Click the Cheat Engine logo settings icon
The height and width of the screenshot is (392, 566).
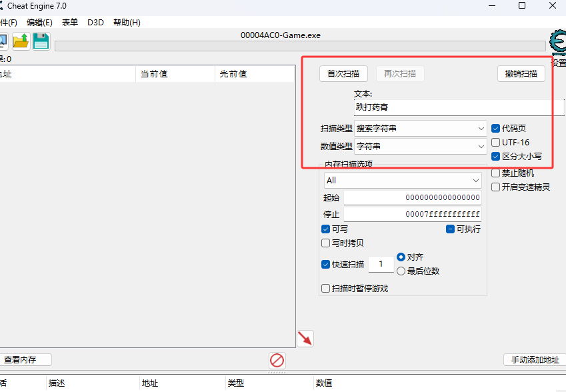point(558,42)
